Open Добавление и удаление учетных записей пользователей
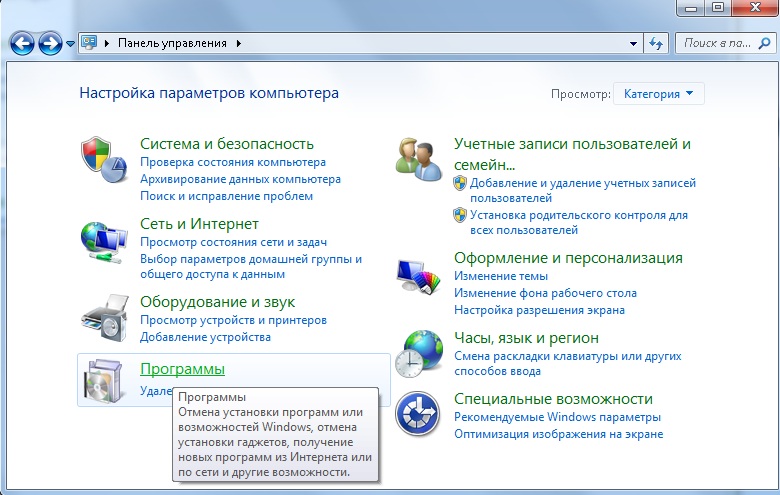This screenshot has width=780, height=495. click(583, 190)
